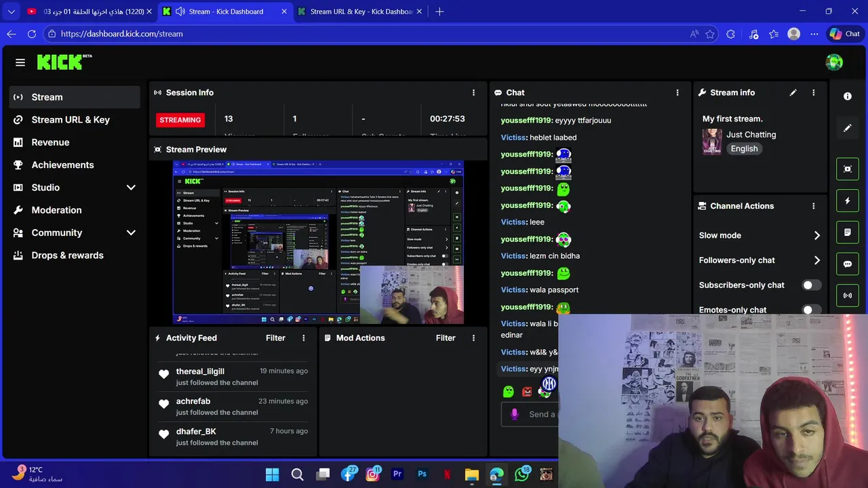
Task: Open Channel Actions options menu
Action: [x=813, y=206]
